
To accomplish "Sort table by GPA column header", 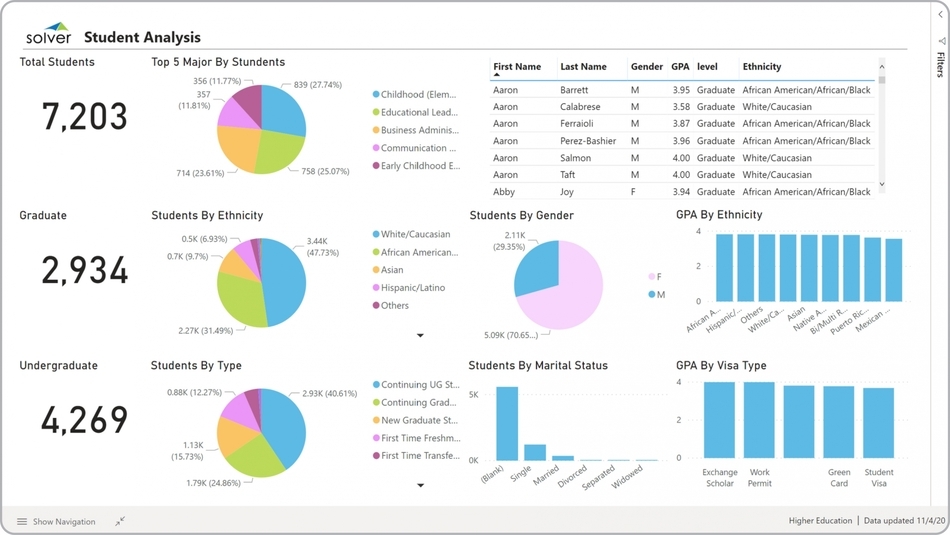I will 680,67.
